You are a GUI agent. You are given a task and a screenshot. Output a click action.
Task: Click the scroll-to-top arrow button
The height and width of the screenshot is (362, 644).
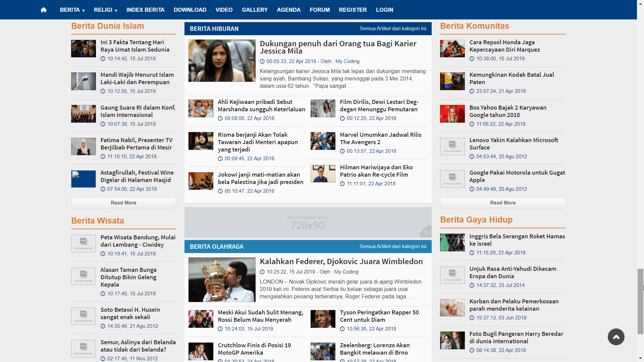point(616,337)
